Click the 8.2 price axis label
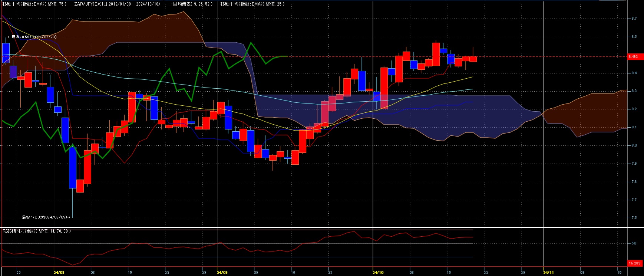This screenshot has width=644, height=276. [x=634, y=109]
